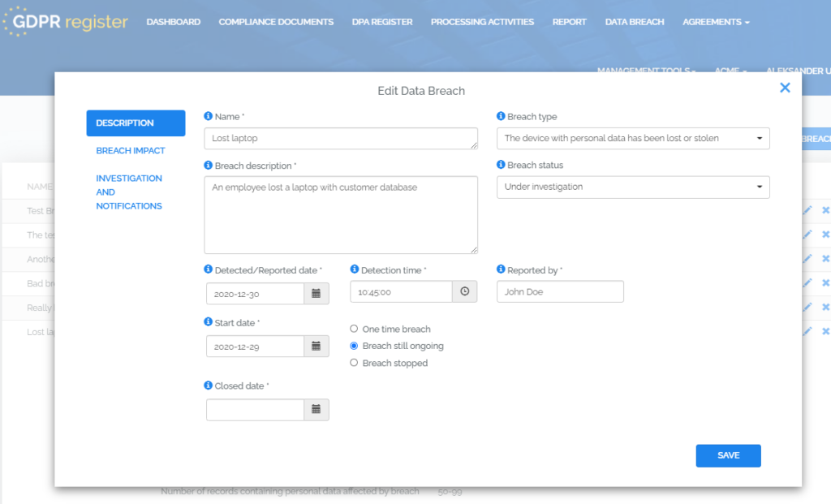Image resolution: width=831 pixels, height=504 pixels.
Task: Open calendar picker for Detected/Reported date
Action: 316,293
